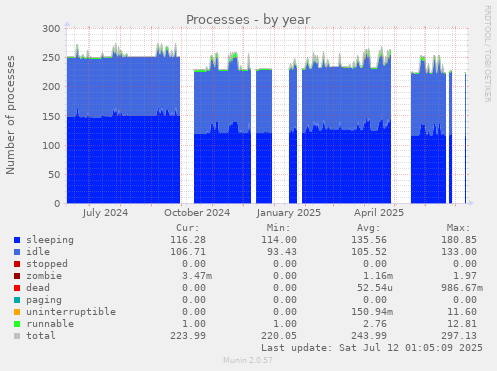This screenshot has width=497, height=371.
Task: Click the uninterruptible legend color swatch
Action: pos(17,312)
